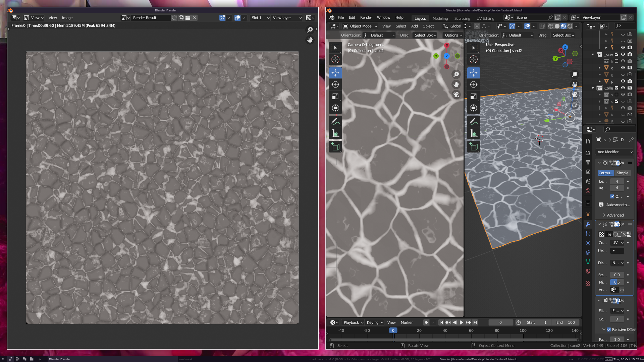Select the Measure tool in perspective viewport
Screen dimensions: 644x362
click(473, 133)
